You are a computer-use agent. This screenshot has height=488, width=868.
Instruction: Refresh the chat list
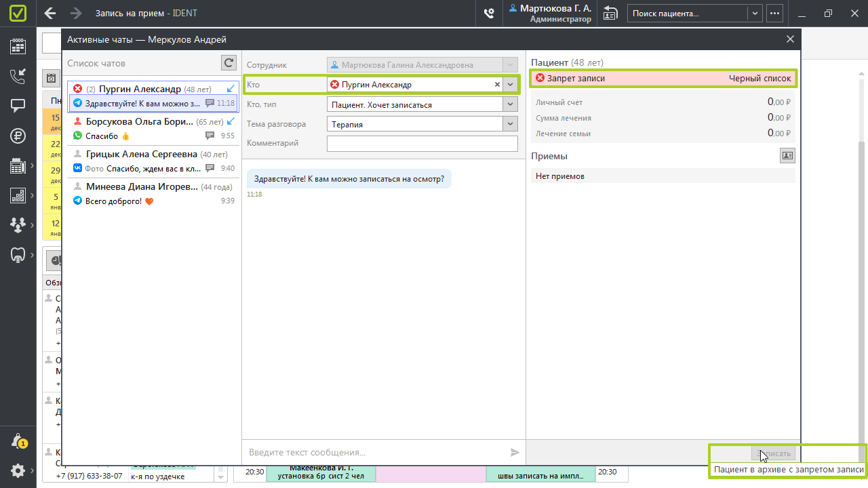tap(229, 63)
